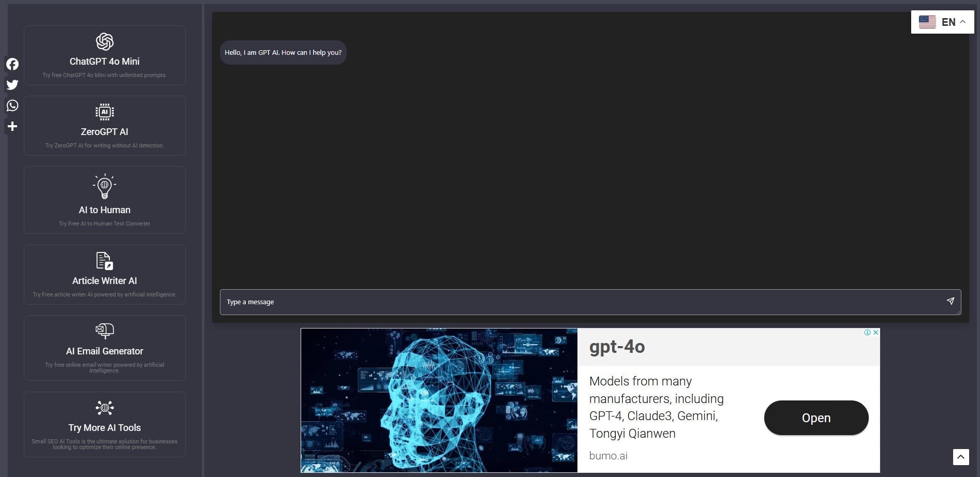Click the blue wireframe head ad image
980x477 pixels.
click(439, 400)
